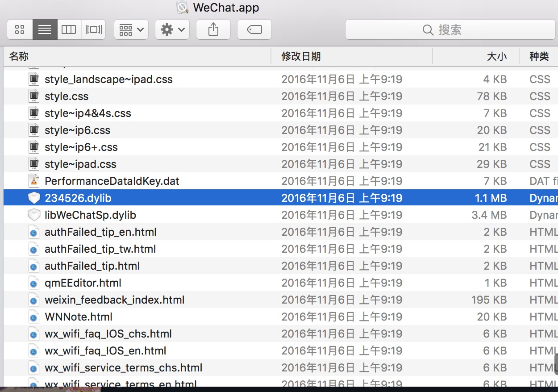The width and height of the screenshot is (558, 392).
Task: Select file name style~ip6.css
Action: [77, 130]
